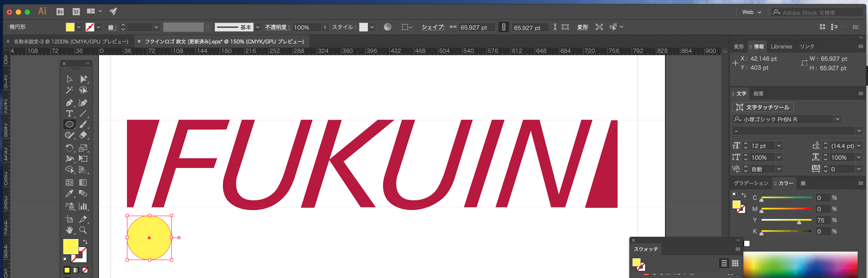Open the stroke weight dropdown
The width and height of the screenshot is (868, 278).
pos(156,27)
